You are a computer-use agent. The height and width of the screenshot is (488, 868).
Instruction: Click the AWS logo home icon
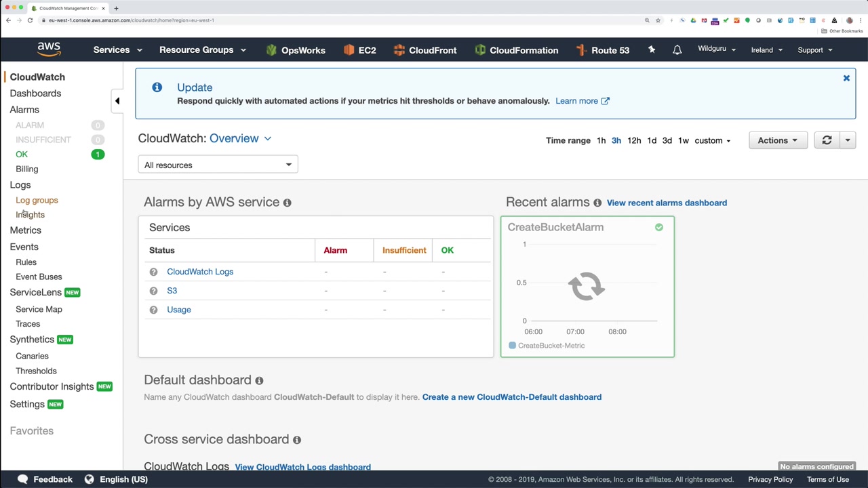tap(49, 49)
